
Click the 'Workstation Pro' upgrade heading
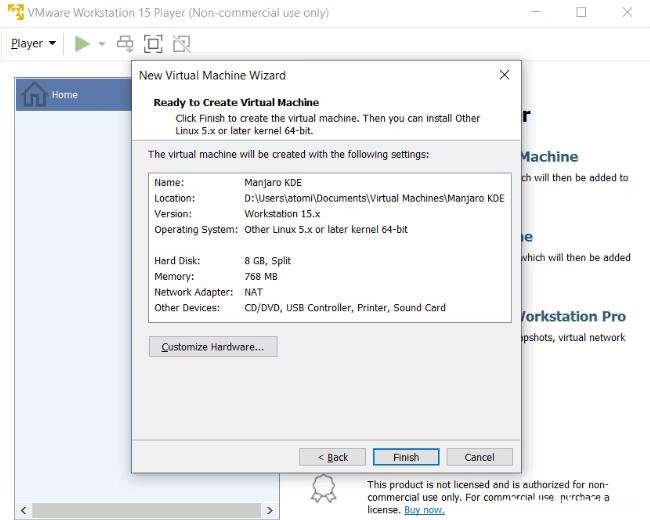tap(572, 316)
